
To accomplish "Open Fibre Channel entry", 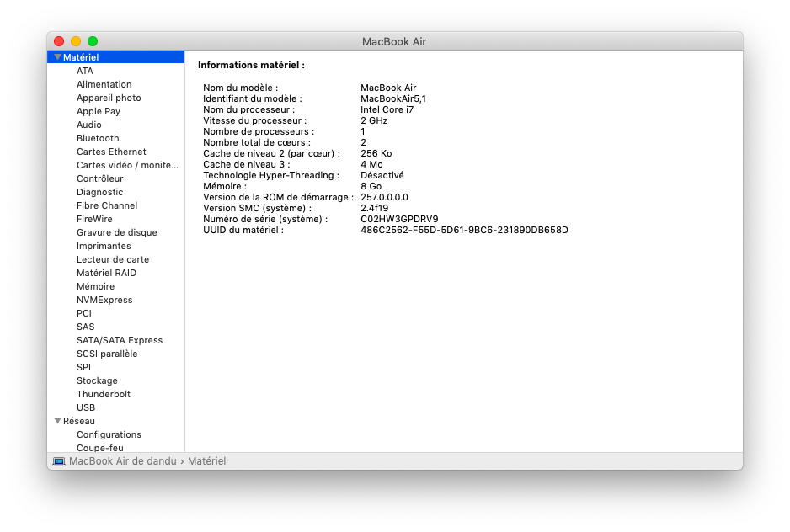I will pos(107,205).
